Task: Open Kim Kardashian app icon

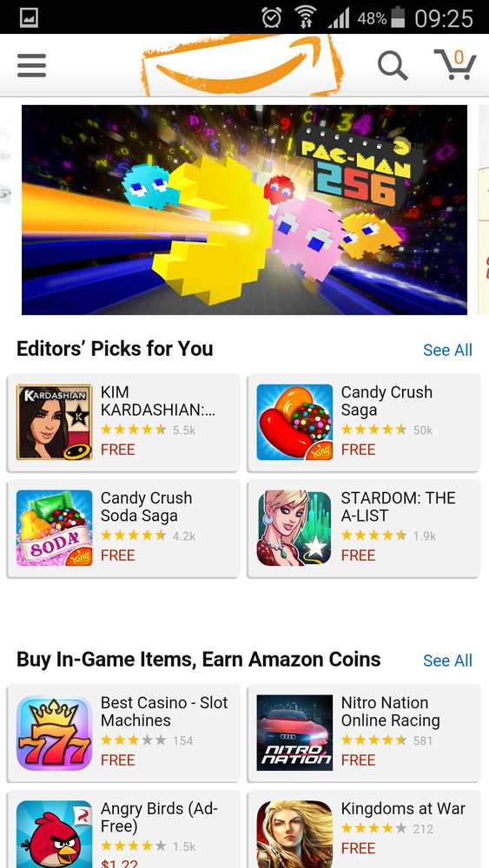Action: pyautogui.click(x=54, y=423)
